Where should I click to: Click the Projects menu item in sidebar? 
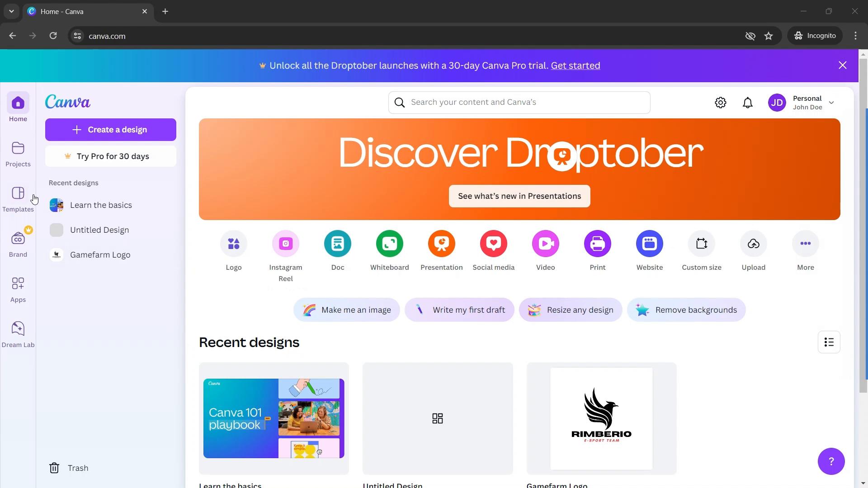coord(17,154)
